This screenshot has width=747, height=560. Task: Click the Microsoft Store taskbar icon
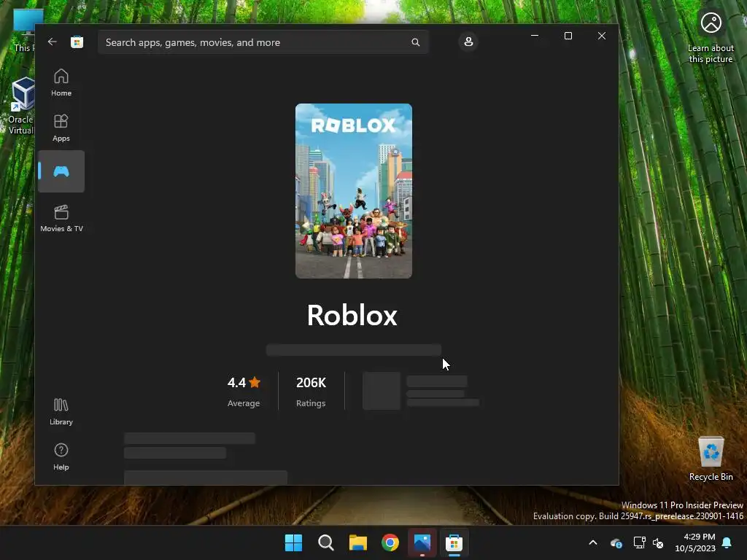tap(454, 542)
